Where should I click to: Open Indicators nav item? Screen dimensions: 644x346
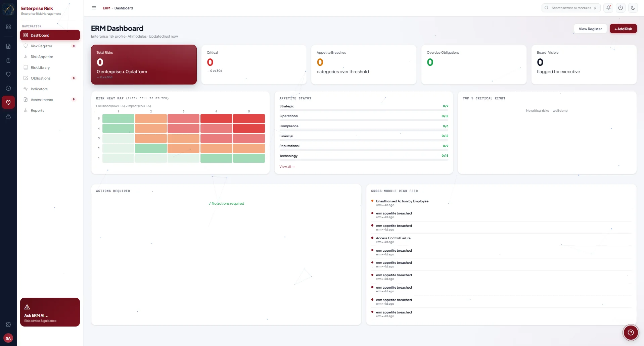tap(50, 89)
